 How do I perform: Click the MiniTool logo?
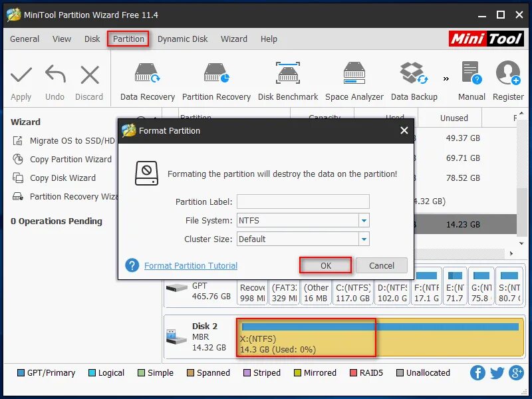(486, 39)
